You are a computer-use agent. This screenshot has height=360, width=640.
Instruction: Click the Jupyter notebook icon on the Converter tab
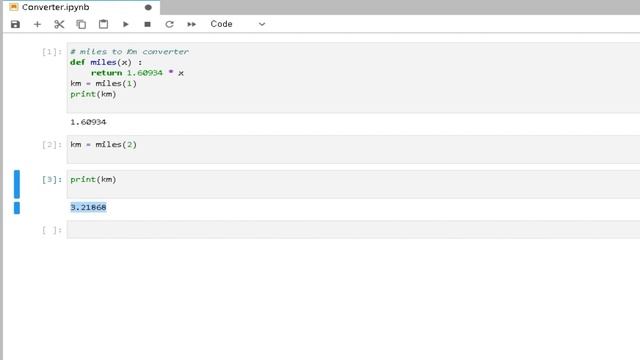13,7
